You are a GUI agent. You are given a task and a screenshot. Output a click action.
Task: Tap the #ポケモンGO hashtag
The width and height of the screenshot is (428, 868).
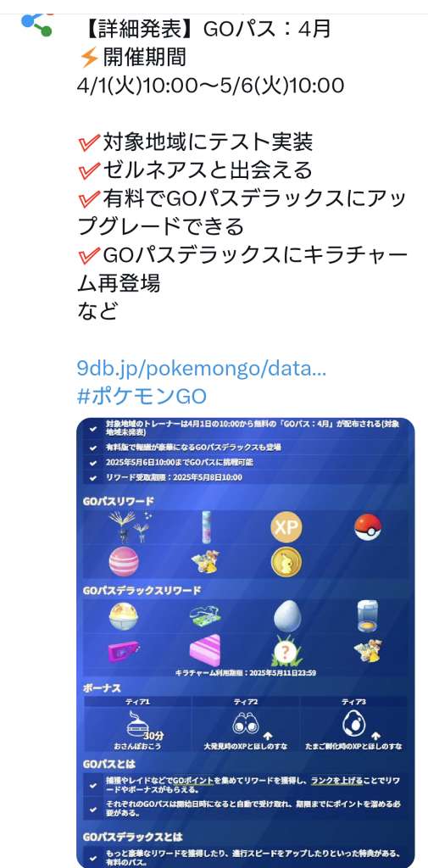[142, 397]
